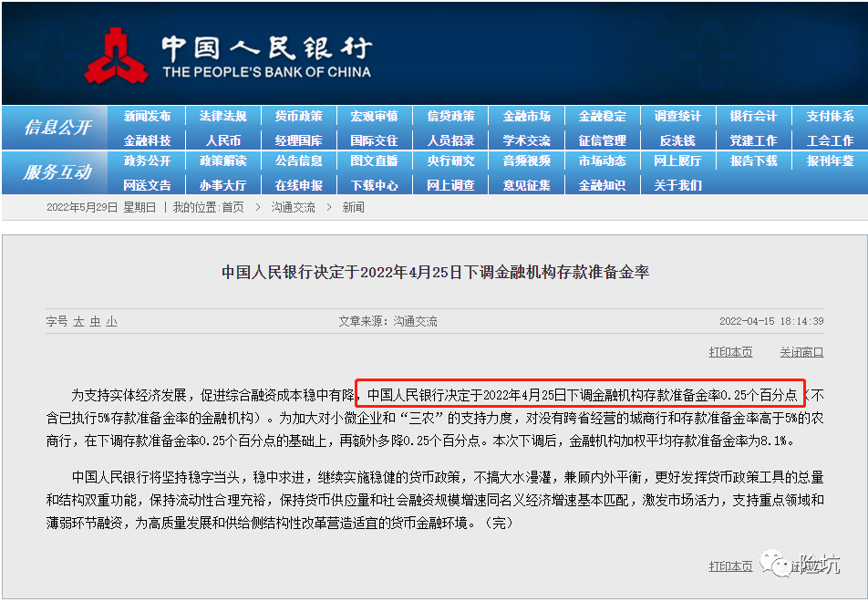Go to 金融科技 section
This screenshot has height=602, width=868.
pyautogui.click(x=148, y=140)
